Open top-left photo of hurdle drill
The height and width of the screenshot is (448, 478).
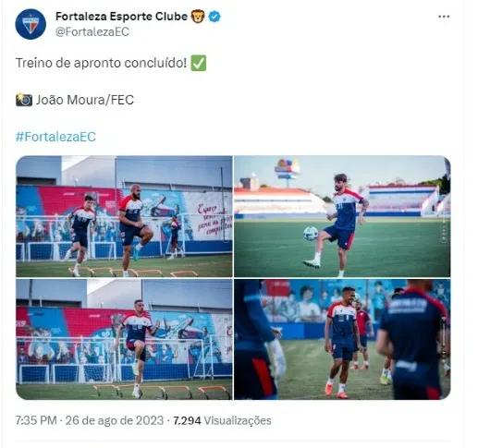pos(124,216)
